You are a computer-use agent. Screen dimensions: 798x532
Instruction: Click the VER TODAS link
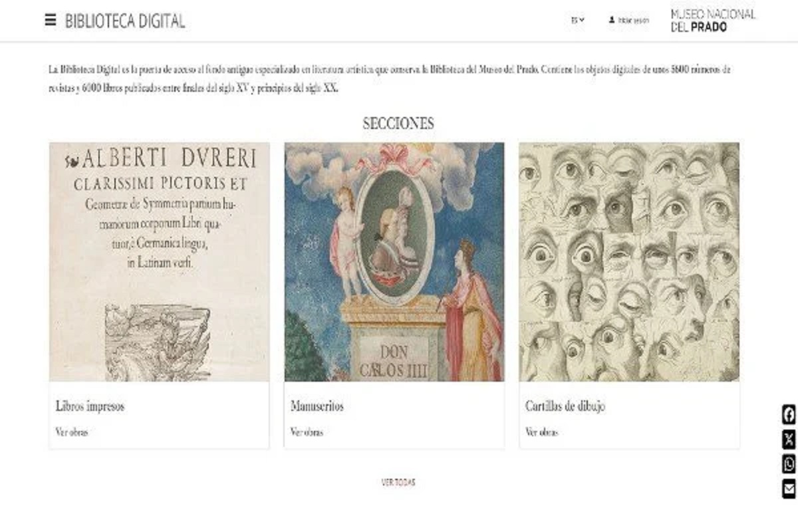click(398, 483)
